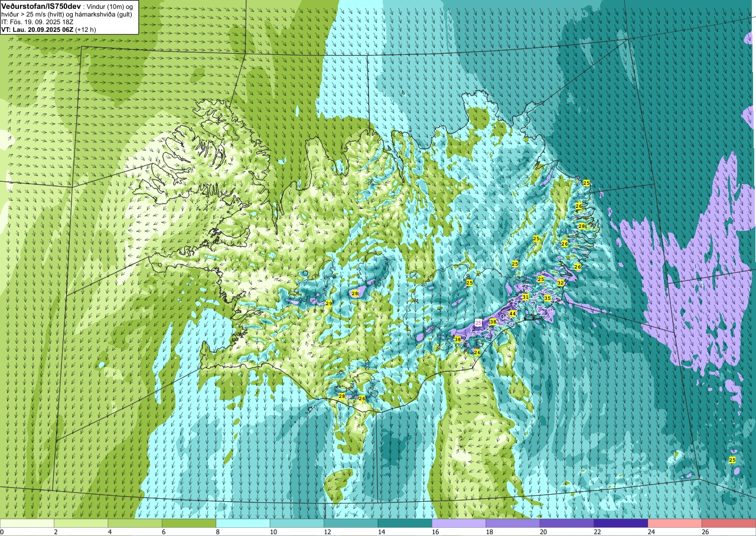Click the yellow 31 peak gust marker

tap(525, 296)
